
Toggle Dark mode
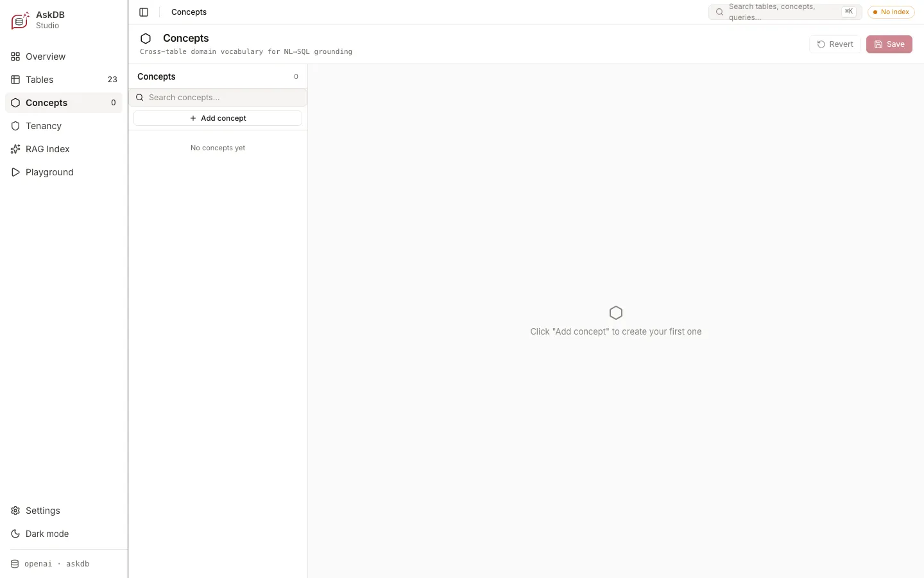[64, 534]
